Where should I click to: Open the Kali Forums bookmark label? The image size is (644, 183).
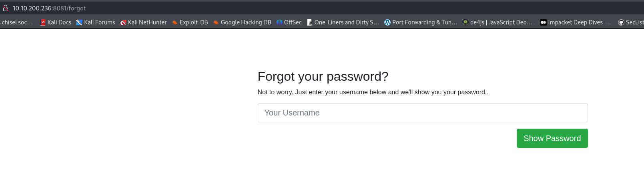(100, 22)
